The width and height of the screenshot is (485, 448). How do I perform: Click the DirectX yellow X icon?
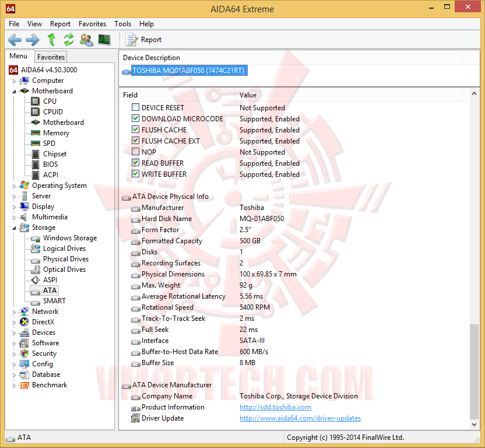pos(24,322)
